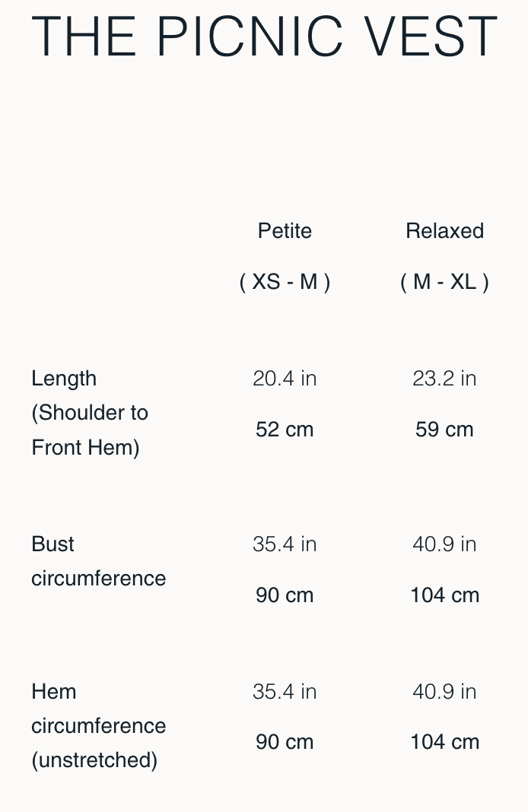The height and width of the screenshot is (812, 528).
Task: Select the Relaxed hem 40.9 in value
Action: pyautogui.click(x=444, y=692)
